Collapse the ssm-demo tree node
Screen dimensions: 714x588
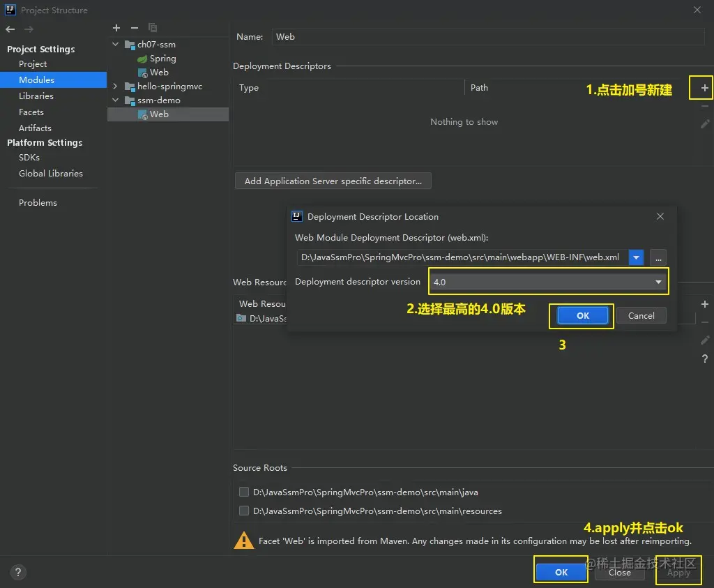pos(115,100)
